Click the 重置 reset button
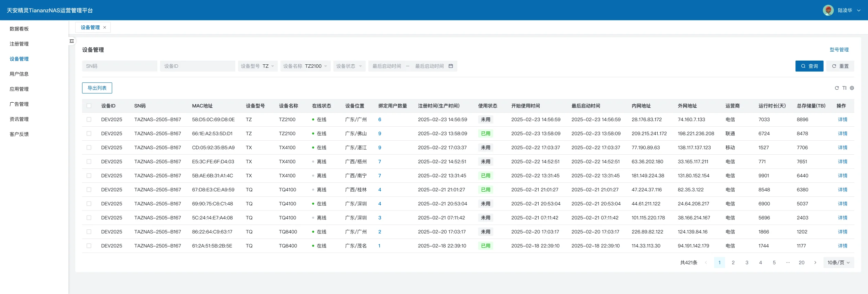Screen dimensions: 868x294 tap(840, 66)
